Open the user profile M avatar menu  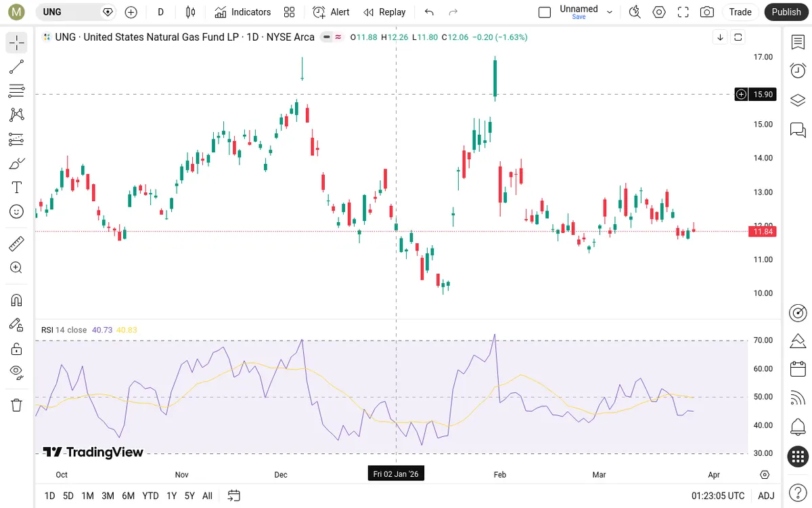point(16,12)
